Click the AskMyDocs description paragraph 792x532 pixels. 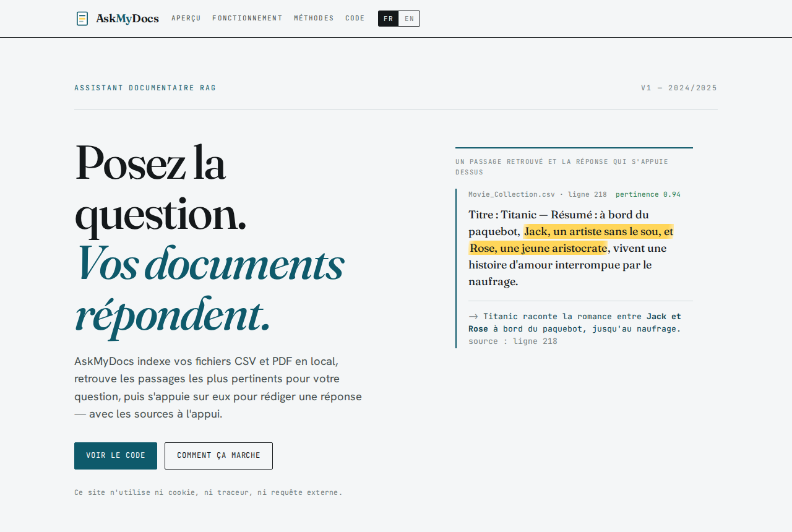(218, 387)
